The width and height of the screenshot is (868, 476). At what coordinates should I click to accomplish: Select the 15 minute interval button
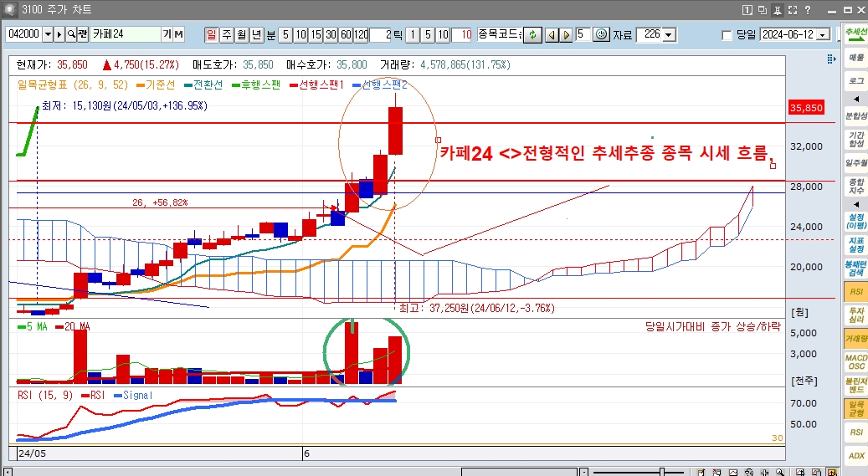pos(316,35)
